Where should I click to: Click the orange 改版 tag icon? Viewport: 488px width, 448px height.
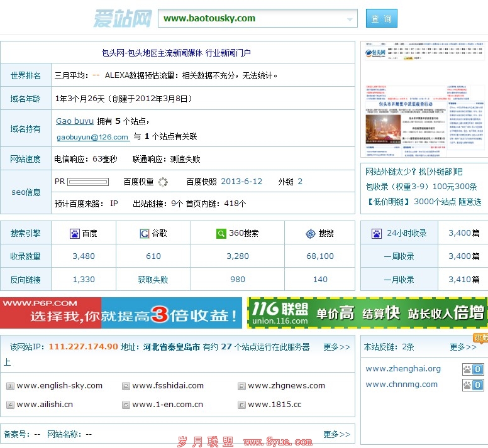tap(480, 338)
